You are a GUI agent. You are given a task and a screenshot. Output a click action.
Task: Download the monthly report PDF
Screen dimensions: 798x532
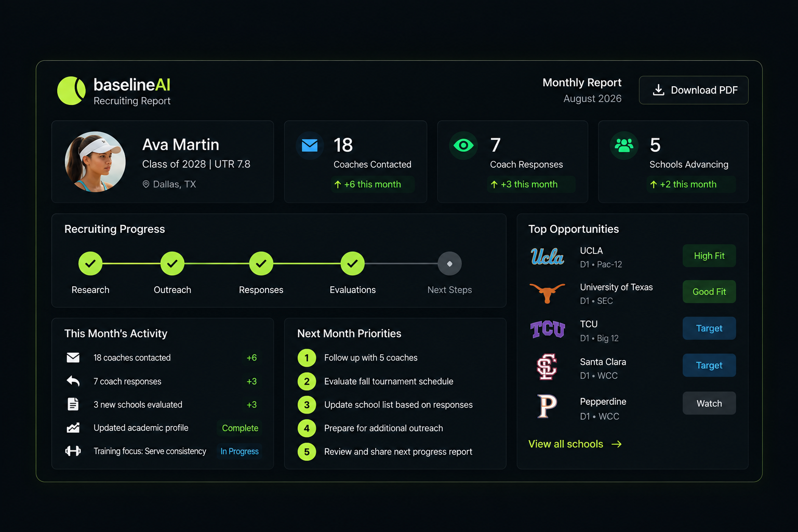[x=694, y=90]
